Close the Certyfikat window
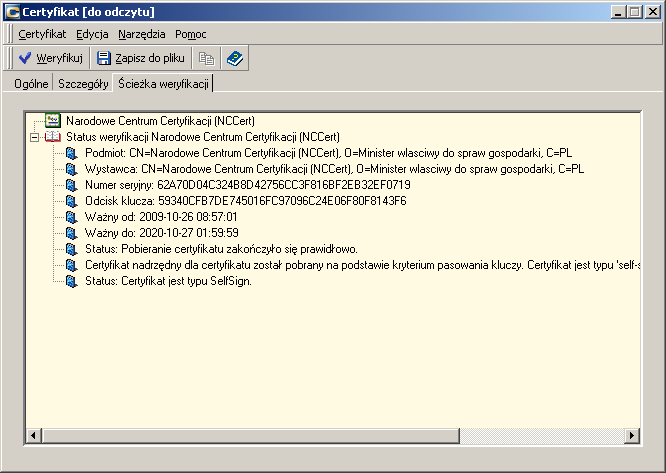Image resolution: width=666 pixels, height=473 pixels. point(652,12)
